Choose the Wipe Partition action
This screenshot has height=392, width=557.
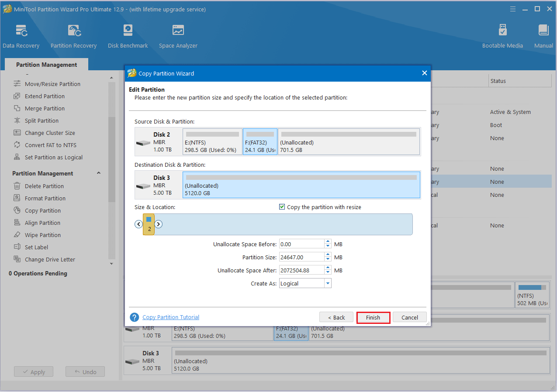[x=42, y=234]
